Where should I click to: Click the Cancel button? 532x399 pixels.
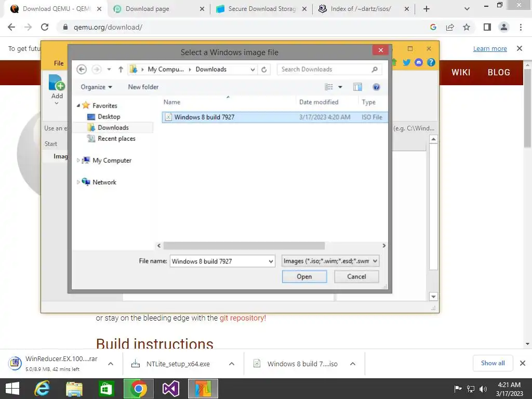tap(356, 276)
